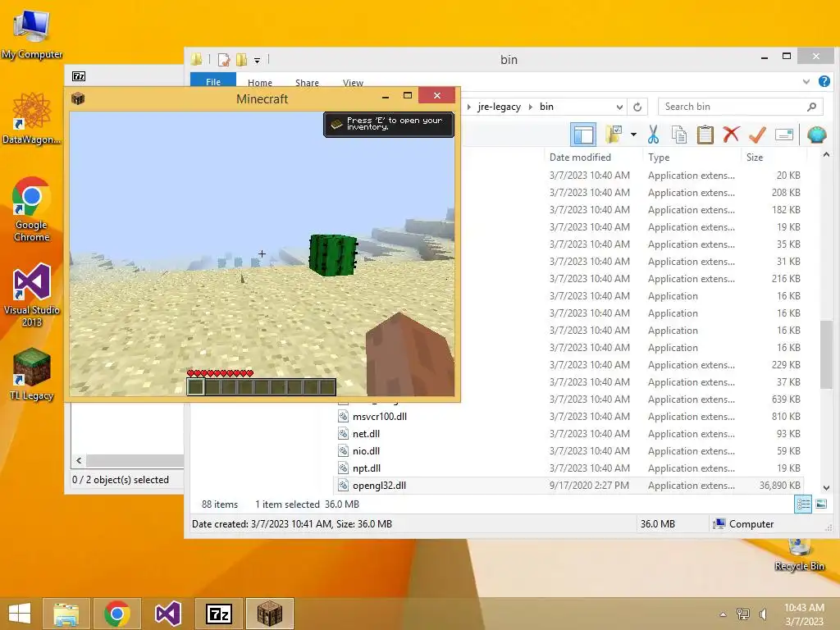
Task: Open TL Legacy desktop shortcut
Action: pos(32,374)
